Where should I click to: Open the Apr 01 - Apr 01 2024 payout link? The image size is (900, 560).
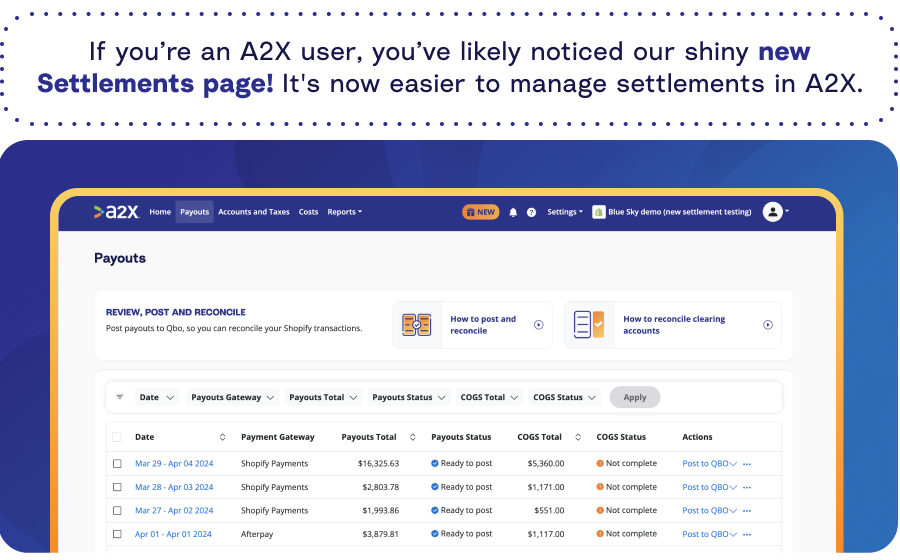[x=173, y=534]
